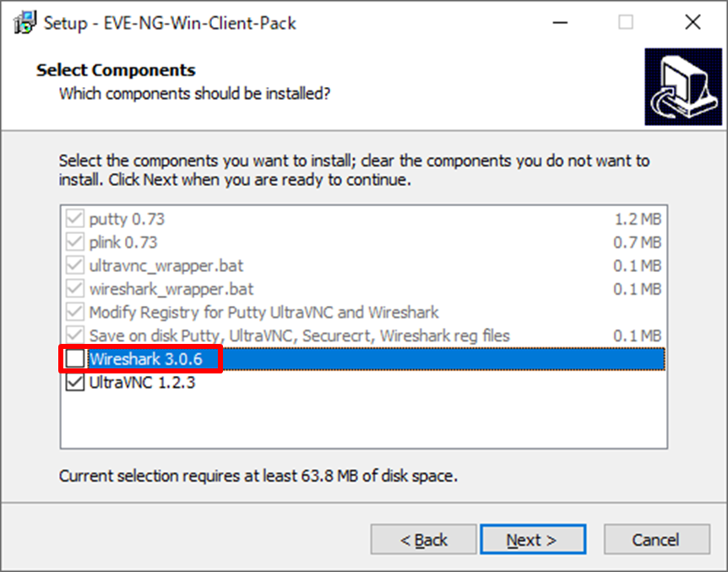Toggle Modify Registry for Putty checkbox
Viewport: 728px width, 572px height.
pyautogui.click(x=76, y=313)
